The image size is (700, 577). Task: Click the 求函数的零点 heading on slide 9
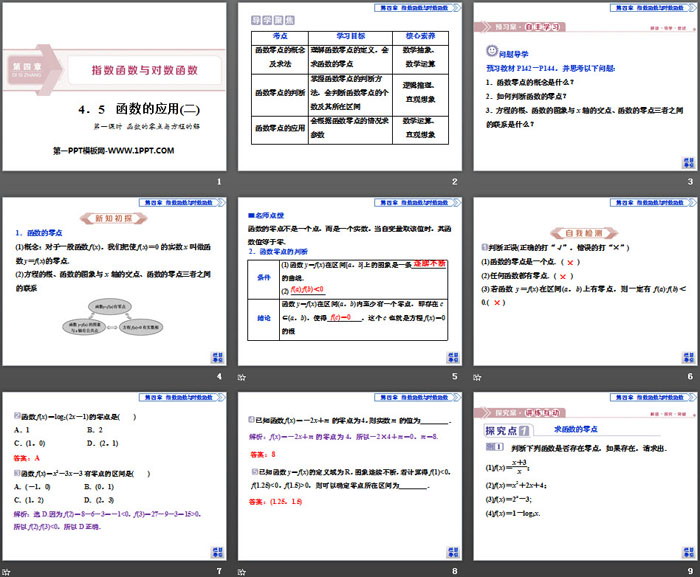tap(575, 429)
